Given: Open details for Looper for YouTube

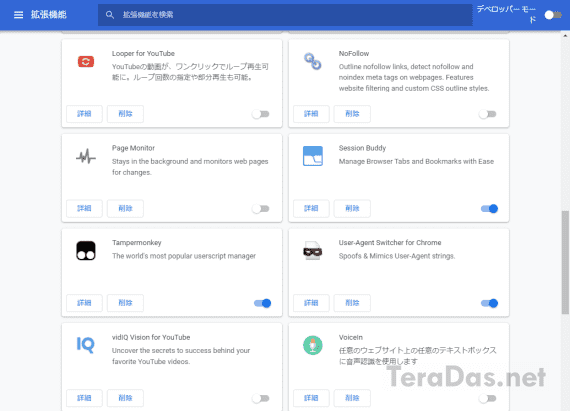Looking at the screenshot, I should pyautogui.click(x=84, y=114).
